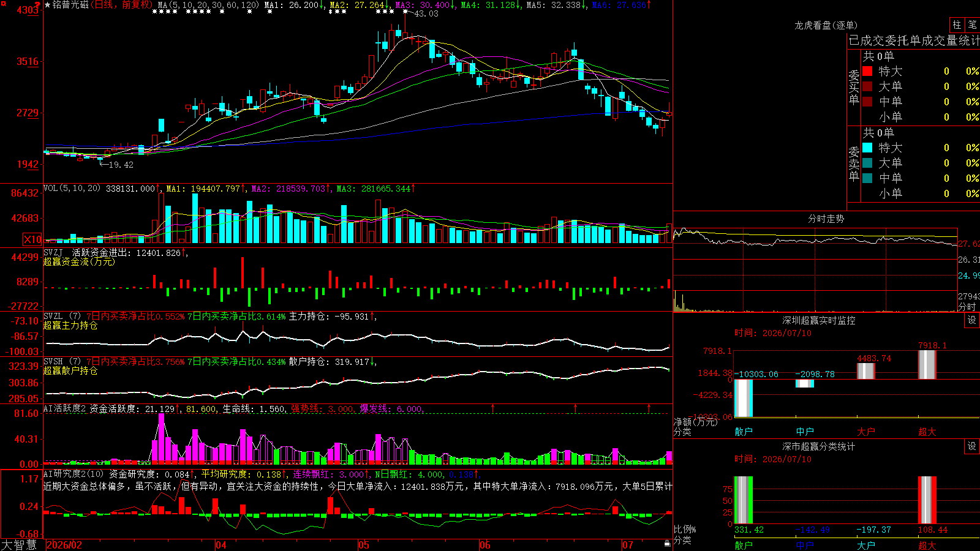
Task: Click the 19.42 low price label
Action: point(121,165)
